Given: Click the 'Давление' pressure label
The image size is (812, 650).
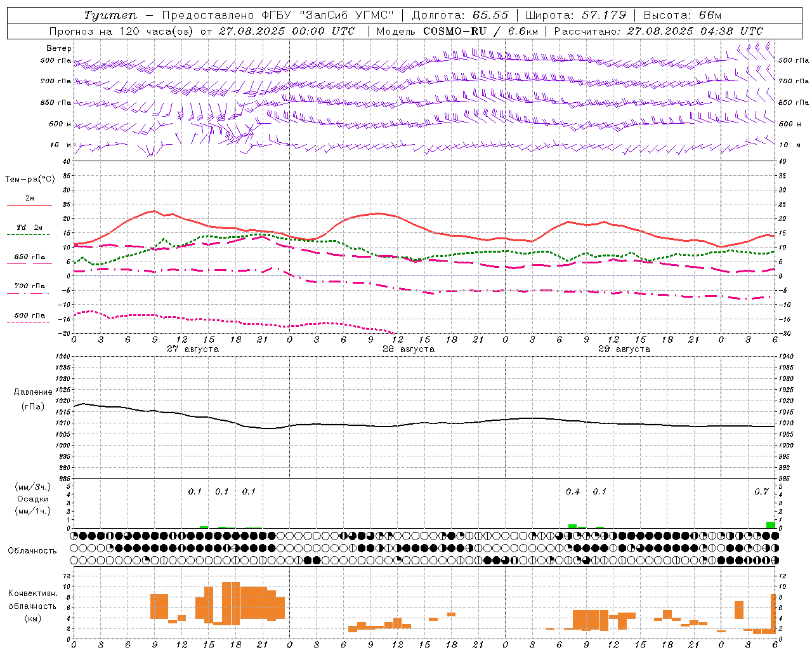Looking at the screenshot, I should [33, 392].
